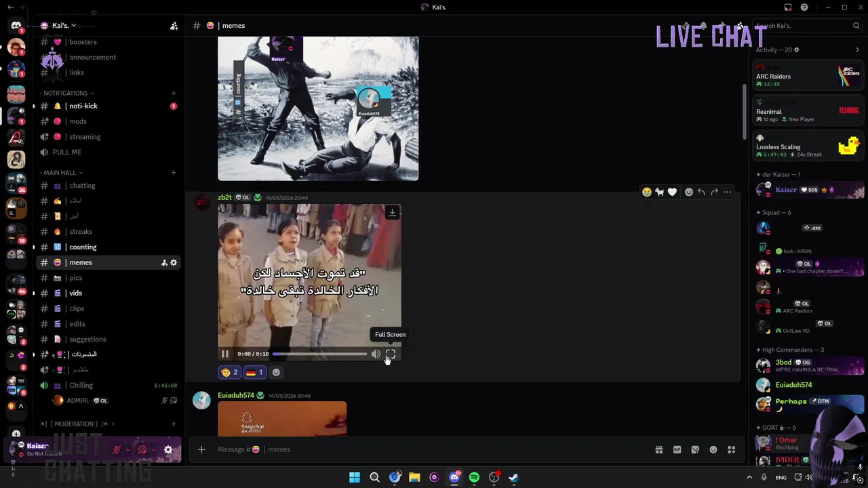Open Steam from the taskbar
This screenshot has height=488, width=868.
[513, 477]
